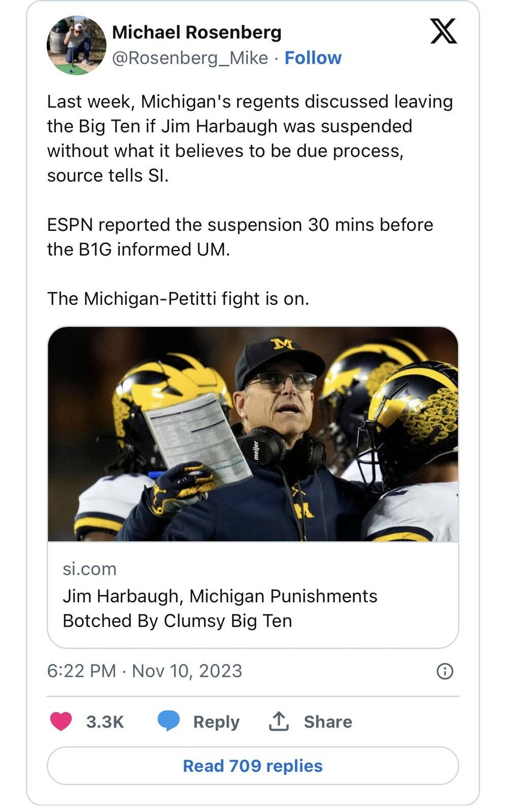Open Michael Rosenberg's profile avatar
This screenshot has width=506, height=812.
coord(76,45)
